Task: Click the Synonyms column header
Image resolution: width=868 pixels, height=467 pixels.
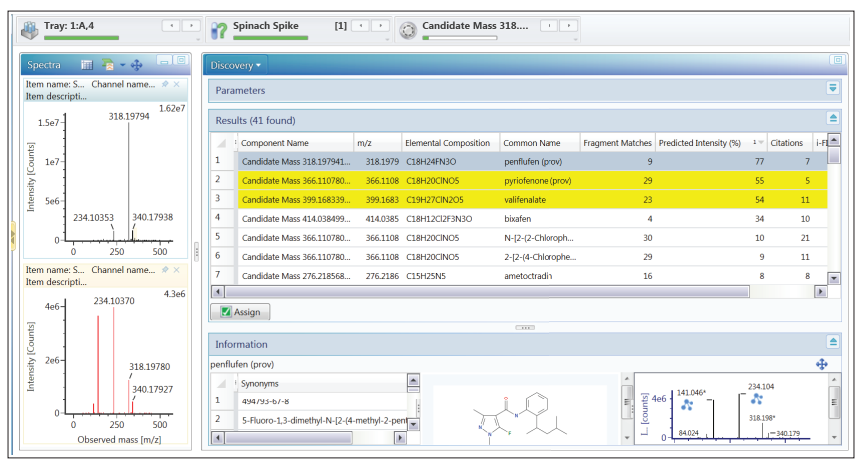Action: pyautogui.click(x=322, y=383)
